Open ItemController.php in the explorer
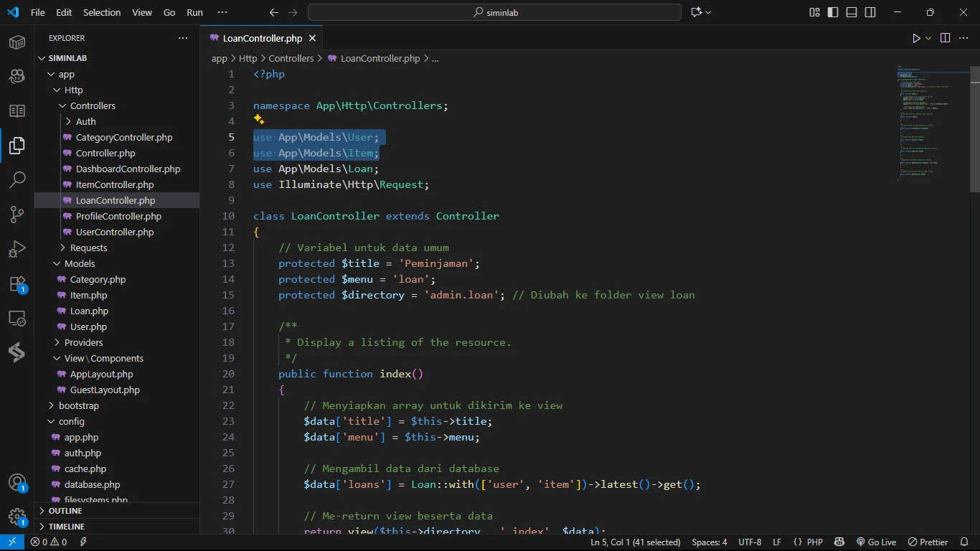Screen dimensions: 980x551 pyautogui.click(x=115, y=184)
